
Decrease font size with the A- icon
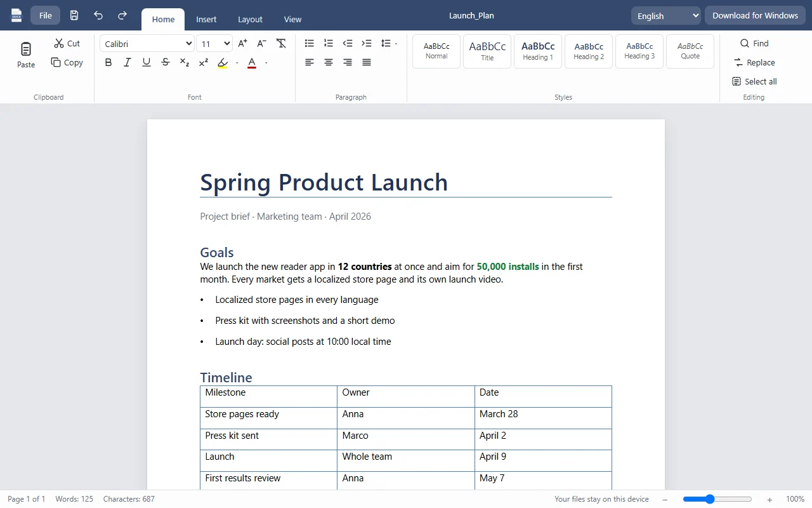pos(262,43)
